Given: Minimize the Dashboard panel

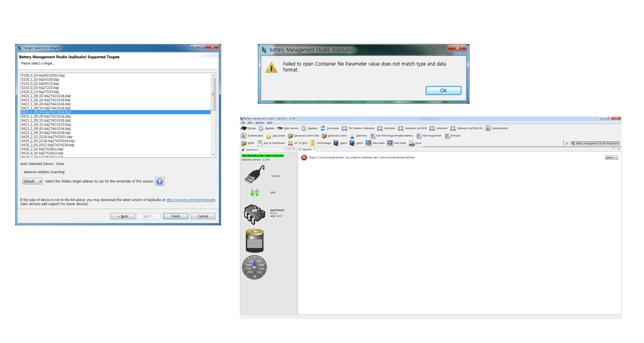Looking at the screenshot, I should 289,149.
